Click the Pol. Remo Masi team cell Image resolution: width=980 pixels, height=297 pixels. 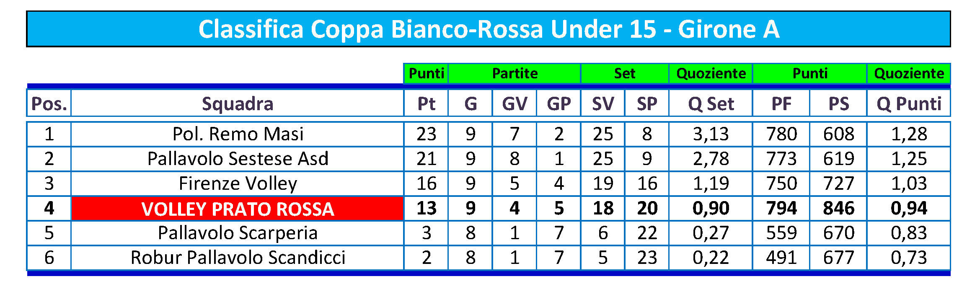tap(238, 134)
